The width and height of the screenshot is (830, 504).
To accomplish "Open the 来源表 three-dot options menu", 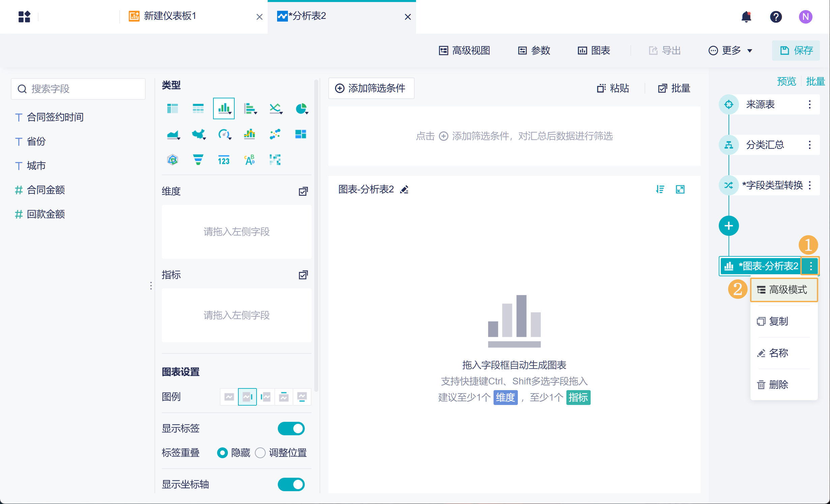I will [x=809, y=104].
